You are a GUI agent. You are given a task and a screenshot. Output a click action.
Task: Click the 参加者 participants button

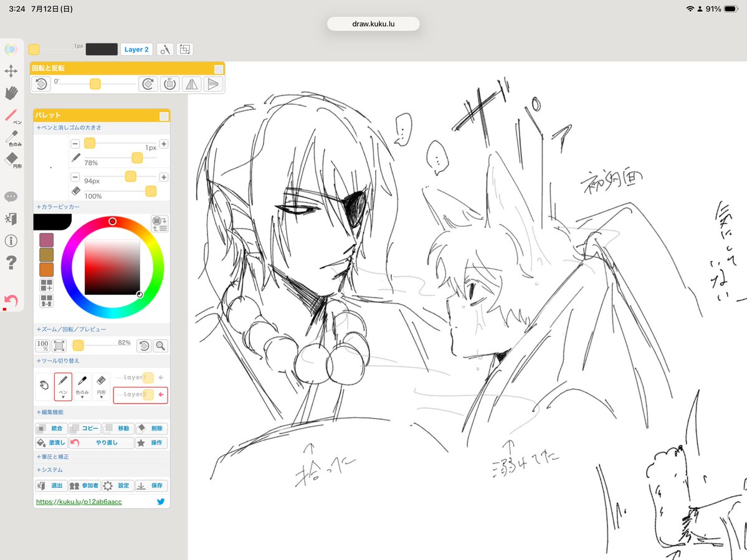(x=84, y=485)
